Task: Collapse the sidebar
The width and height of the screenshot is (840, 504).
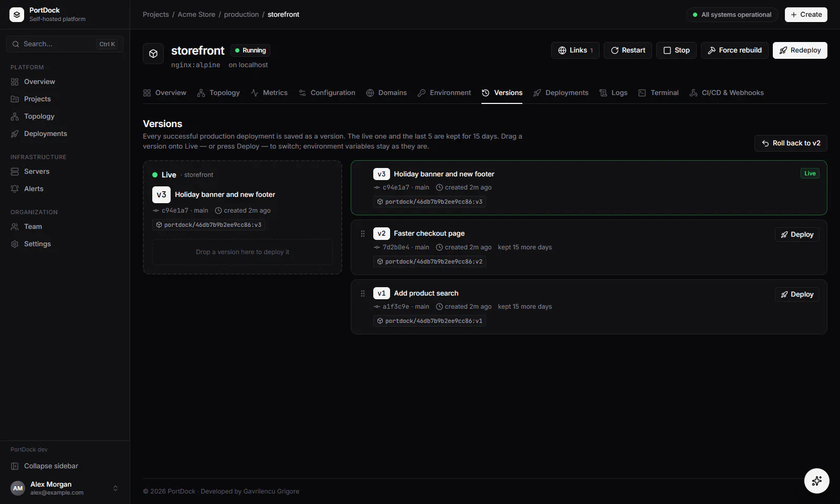Action: coord(65,466)
